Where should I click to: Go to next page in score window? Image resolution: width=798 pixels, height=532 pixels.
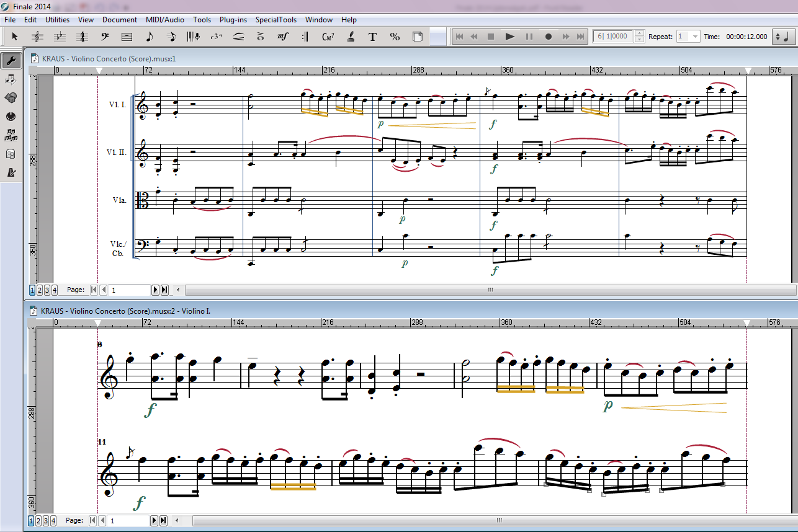tap(155, 290)
